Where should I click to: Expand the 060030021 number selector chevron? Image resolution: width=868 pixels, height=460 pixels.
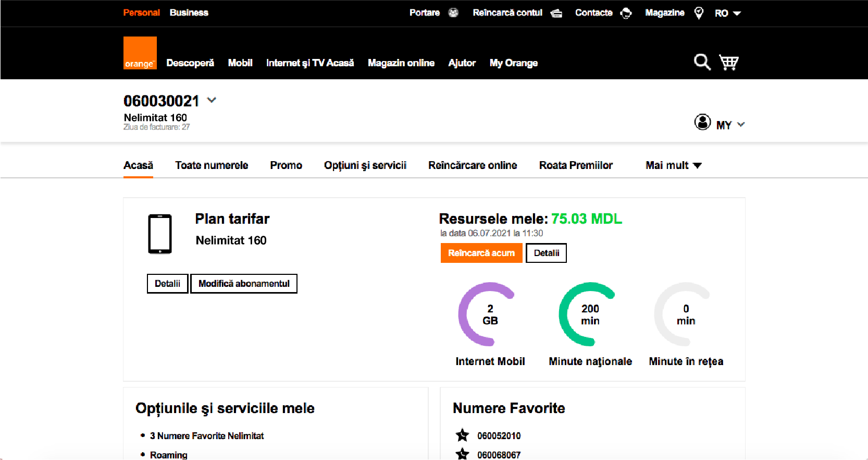coord(212,100)
